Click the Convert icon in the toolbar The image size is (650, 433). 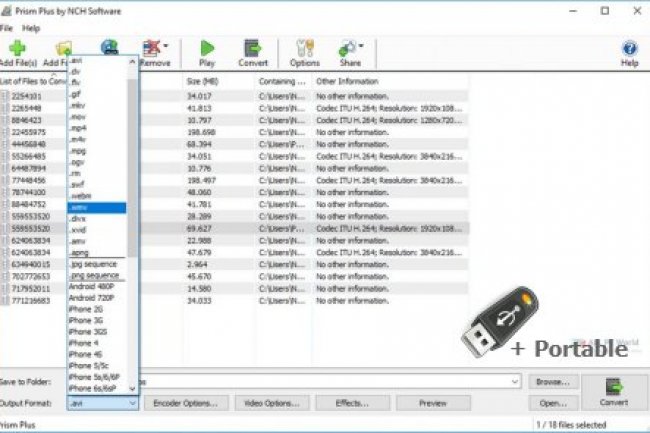coord(252,52)
